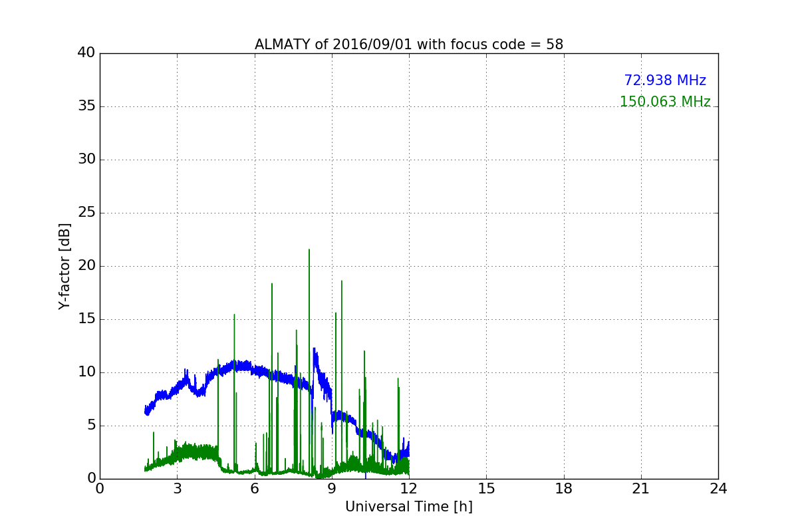Click x-axis tick label 6
The height and width of the screenshot is (532, 798).
[x=254, y=488]
